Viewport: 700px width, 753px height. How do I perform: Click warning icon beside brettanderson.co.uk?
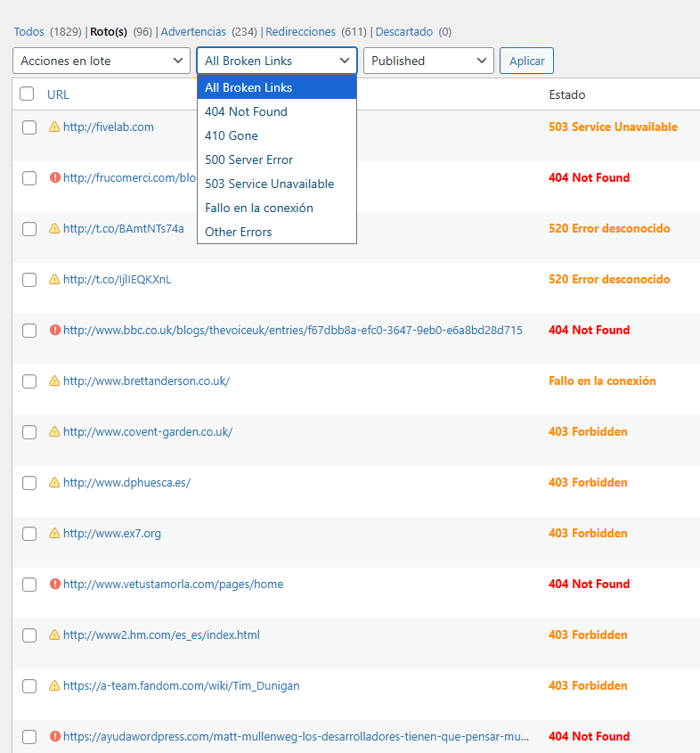pyautogui.click(x=54, y=381)
